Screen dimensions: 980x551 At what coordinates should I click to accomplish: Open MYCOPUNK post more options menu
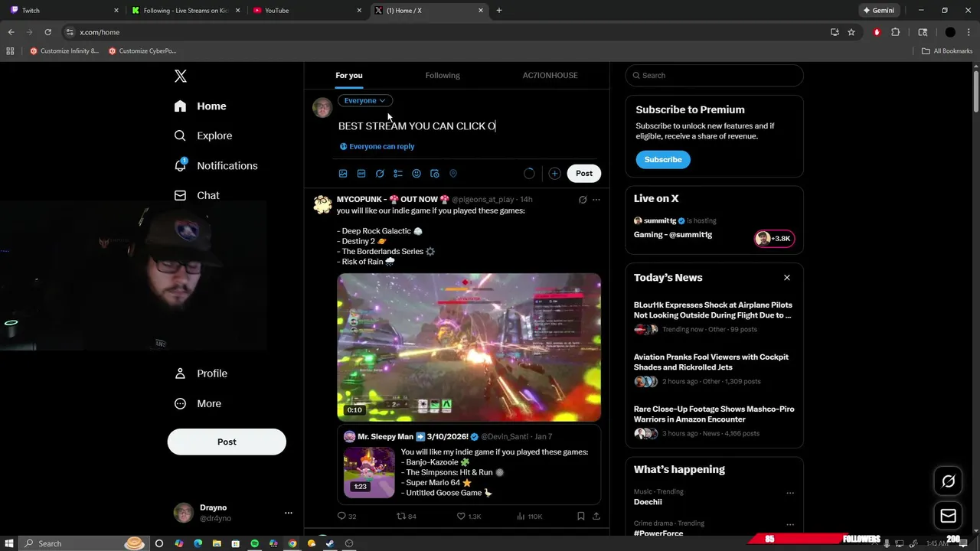[596, 200]
